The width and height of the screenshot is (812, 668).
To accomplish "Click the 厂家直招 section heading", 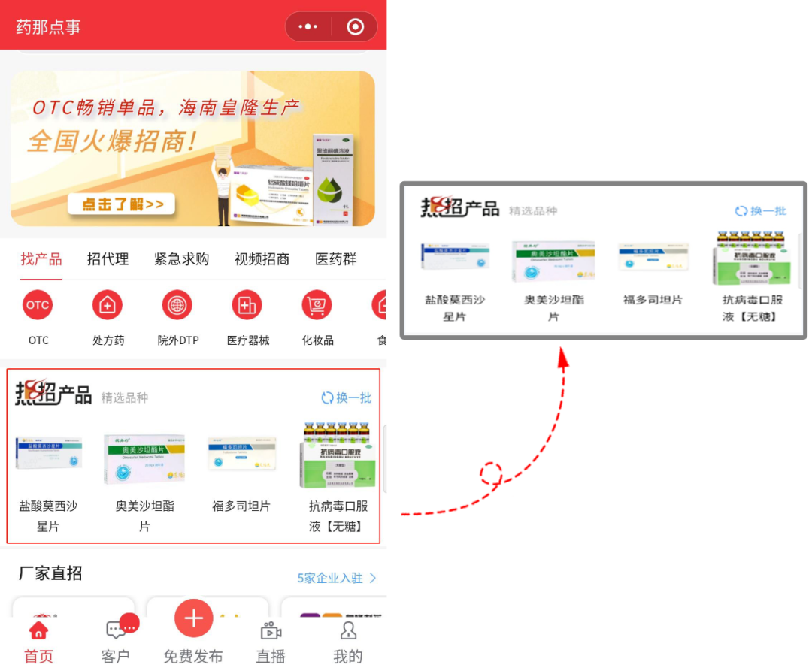I will tap(50, 573).
